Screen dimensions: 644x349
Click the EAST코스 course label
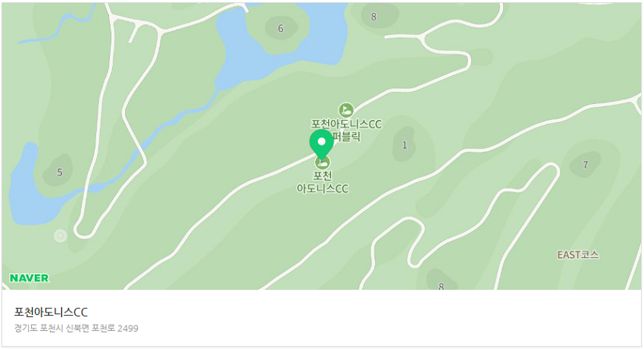click(578, 255)
